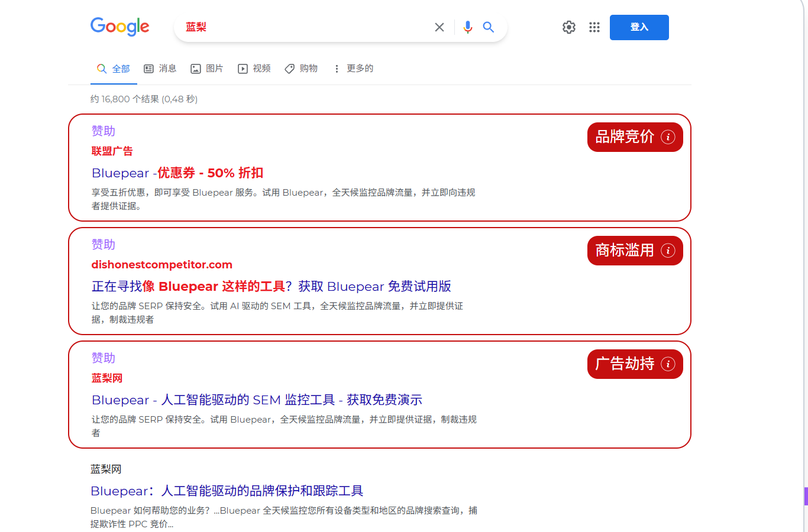This screenshot has height=532, width=808.
Task: Click the info icon on 品牌竞价 badge
Action: tap(668, 137)
